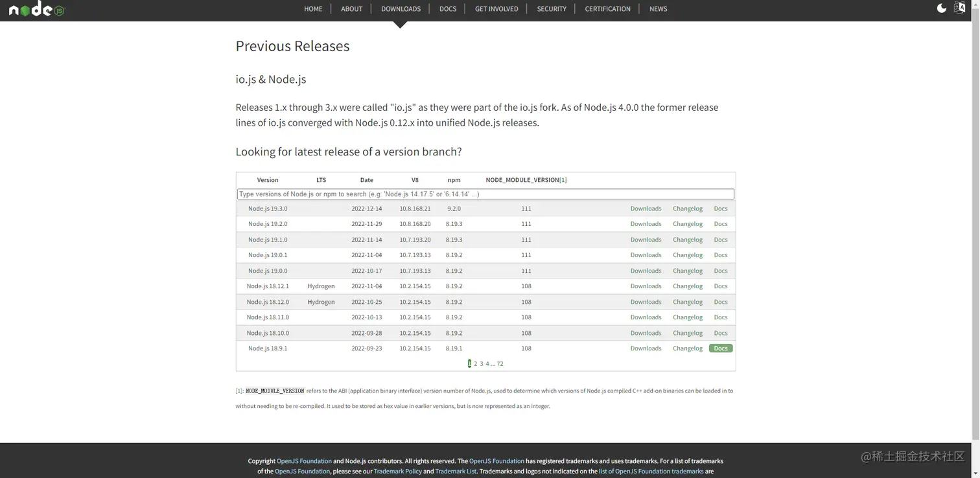Select the Node.js 18.12.1 version cell
This screenshot has width=980, height=478.
coord(268,286)
